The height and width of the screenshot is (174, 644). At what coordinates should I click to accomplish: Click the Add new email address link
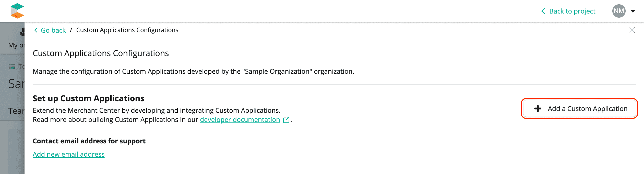68,154
